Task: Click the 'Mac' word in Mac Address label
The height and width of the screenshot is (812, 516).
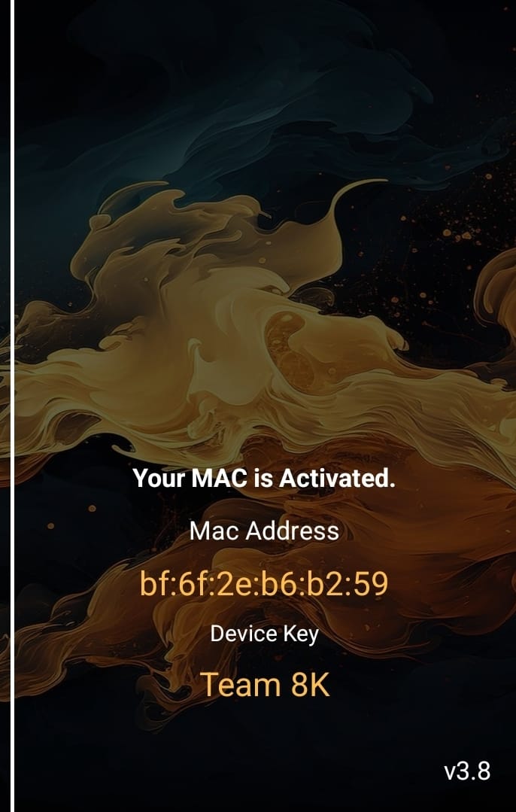Action: (x=214, y=531)
